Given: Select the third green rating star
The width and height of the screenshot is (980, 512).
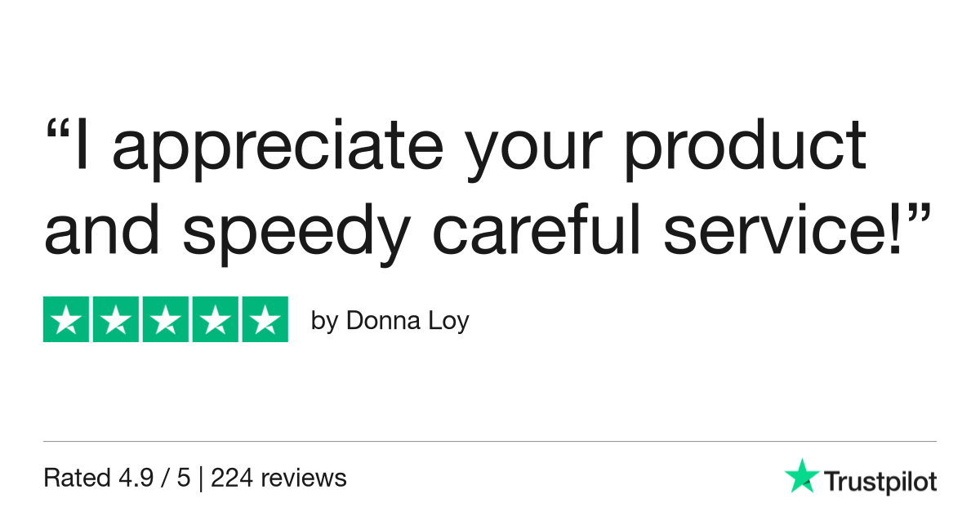Looking at the screenshot, I should 166,319.
